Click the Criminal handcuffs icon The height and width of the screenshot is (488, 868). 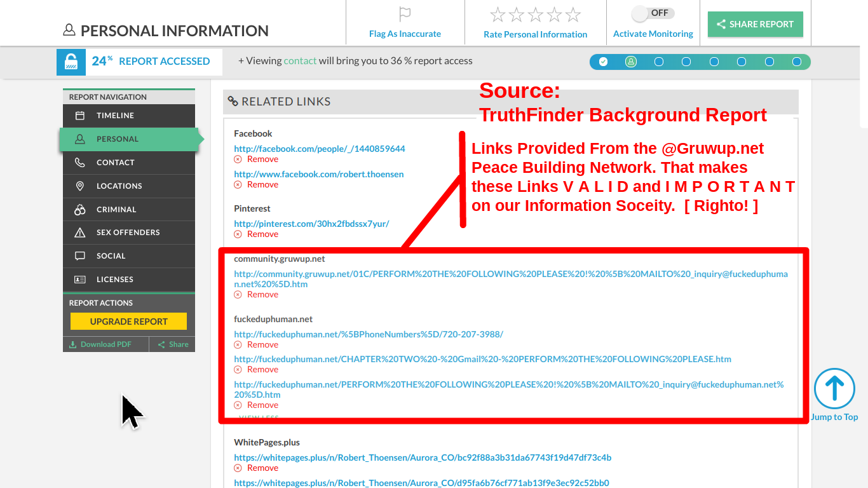tap(80, 210)
